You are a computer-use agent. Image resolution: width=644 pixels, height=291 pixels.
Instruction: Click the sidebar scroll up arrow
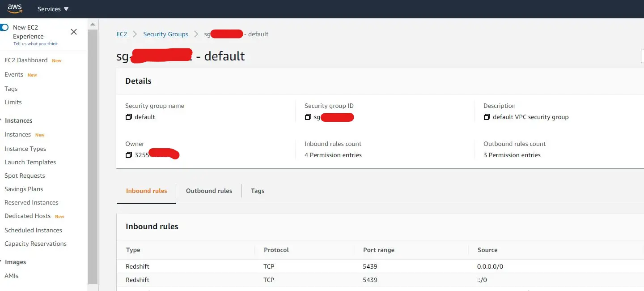point(93,24)
